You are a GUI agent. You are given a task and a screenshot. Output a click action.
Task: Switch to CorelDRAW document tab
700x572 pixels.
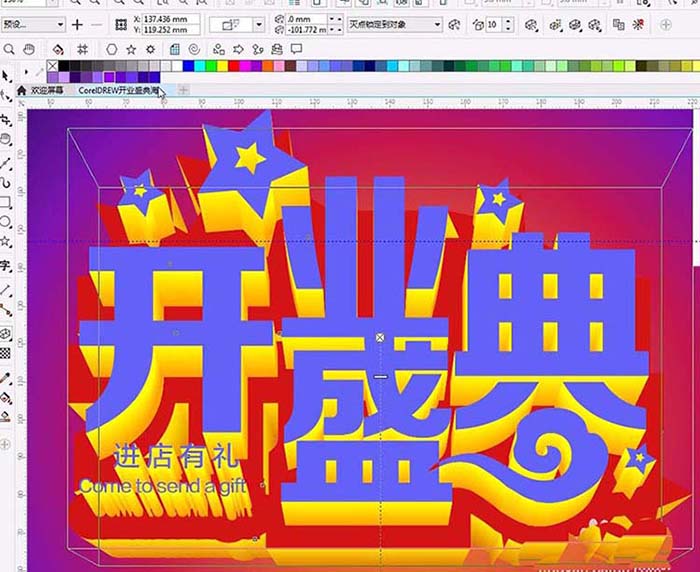pos(118,91)
